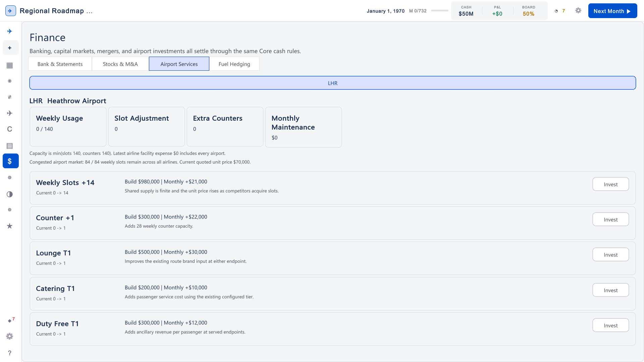This screenshot has height=362, width=644.
Task: Select the LHR airport selector bar
Action: (x=333, y=83)
